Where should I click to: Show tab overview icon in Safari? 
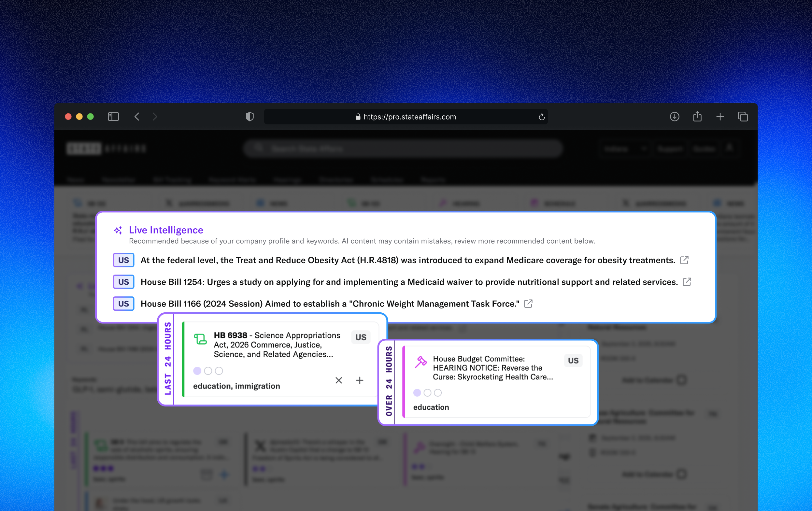pyautogui.click(x=743, y=117)
